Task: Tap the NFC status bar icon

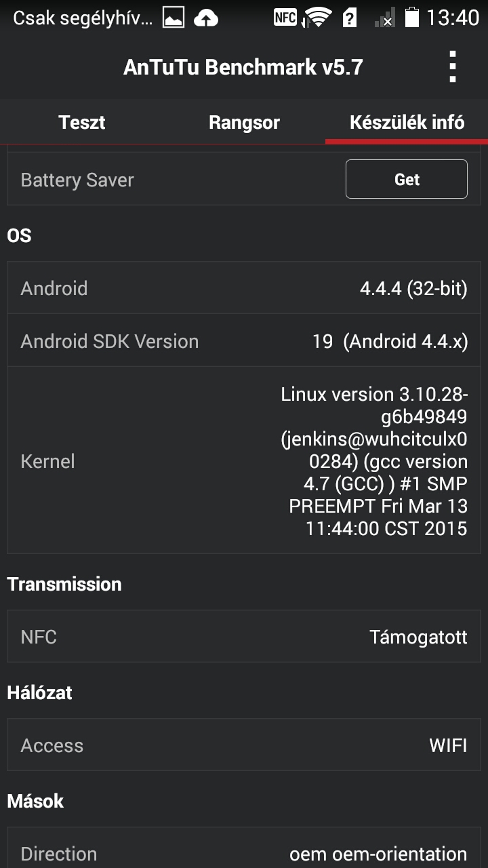Action: pyautogui.click(x=285, y=18)
